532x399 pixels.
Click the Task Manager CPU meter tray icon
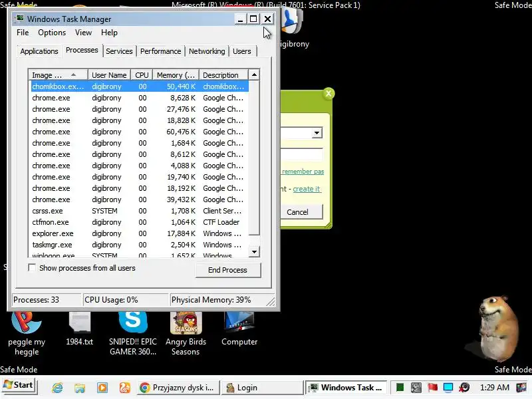(400, 387)
